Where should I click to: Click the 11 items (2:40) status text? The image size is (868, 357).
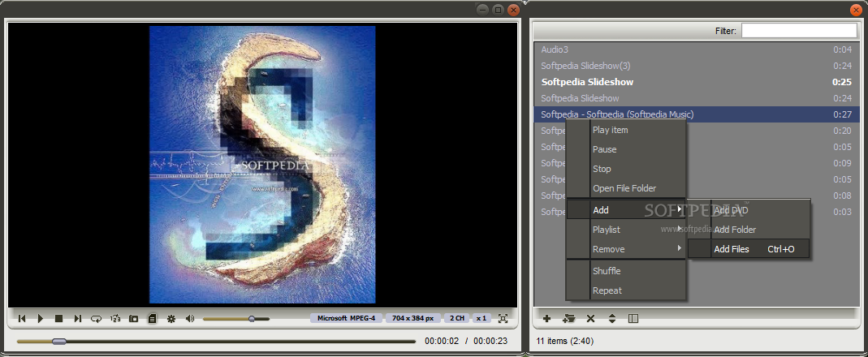point(564,341)
